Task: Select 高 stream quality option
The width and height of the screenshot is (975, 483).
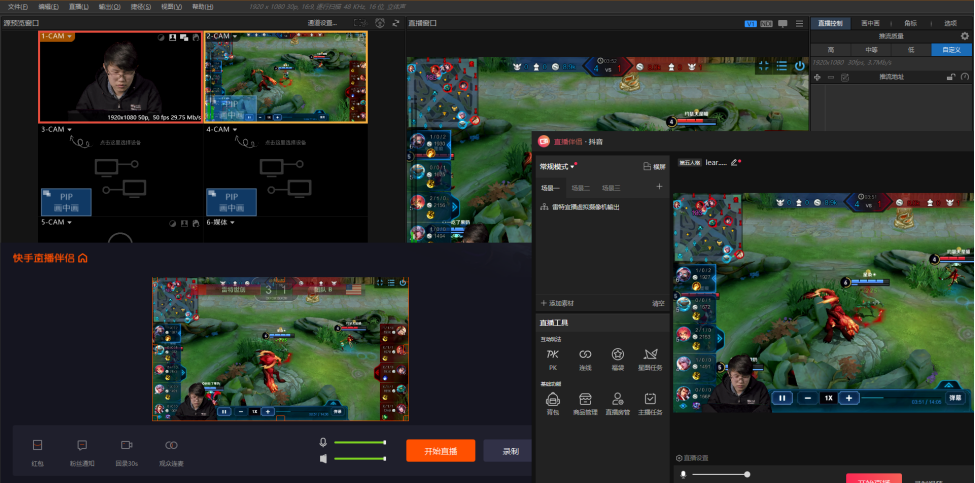Action: tap(831, 50)
